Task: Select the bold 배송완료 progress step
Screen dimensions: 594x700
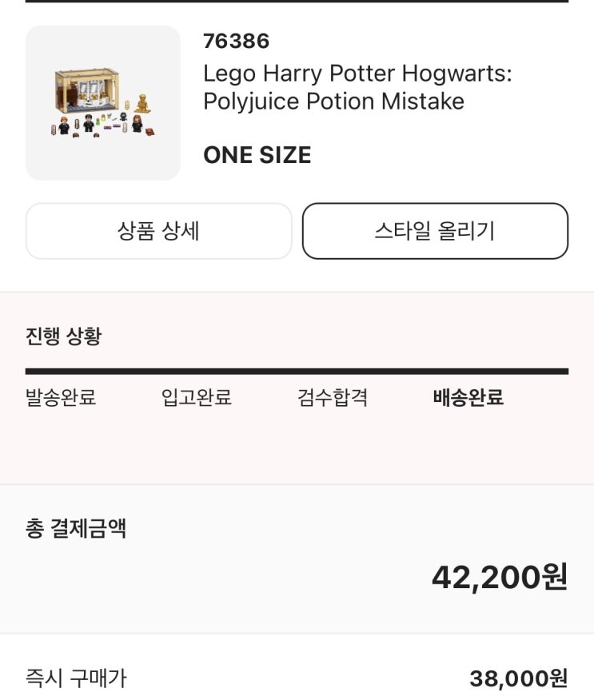Action: coord(468,398)
